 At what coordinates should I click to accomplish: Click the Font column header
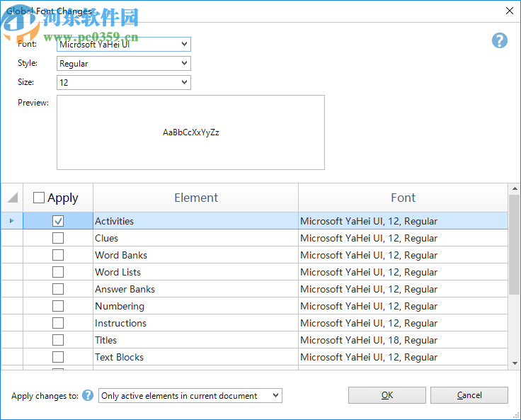pyautogui.click(x=403, y=198)
